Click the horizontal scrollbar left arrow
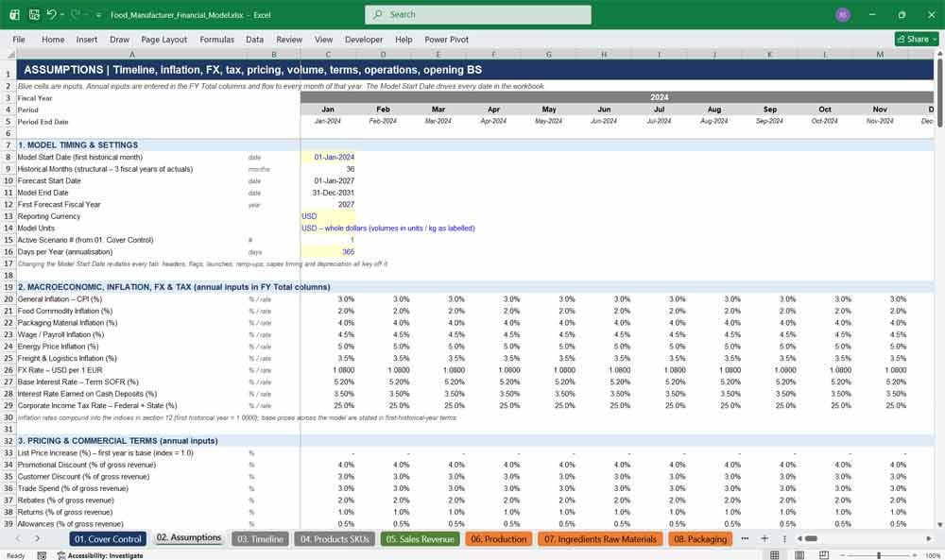Viewport: 945px width, 560px height. coord(799,538)
